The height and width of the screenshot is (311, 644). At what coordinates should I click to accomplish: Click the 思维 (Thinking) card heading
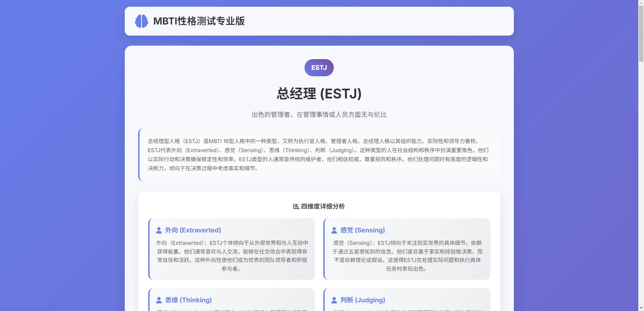point(188,300)
